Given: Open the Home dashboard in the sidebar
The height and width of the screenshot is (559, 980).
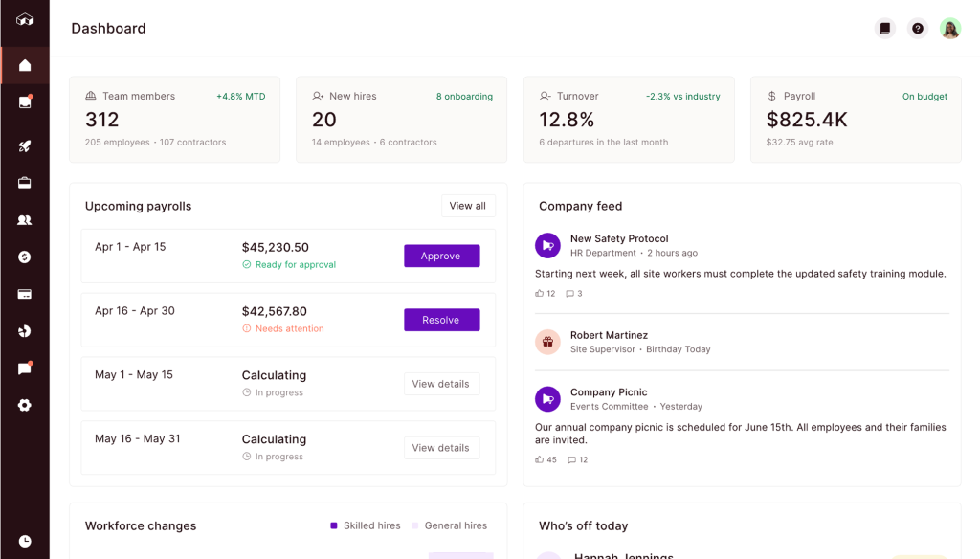Looking at the screenshot, I should click(x=25, y=66).
